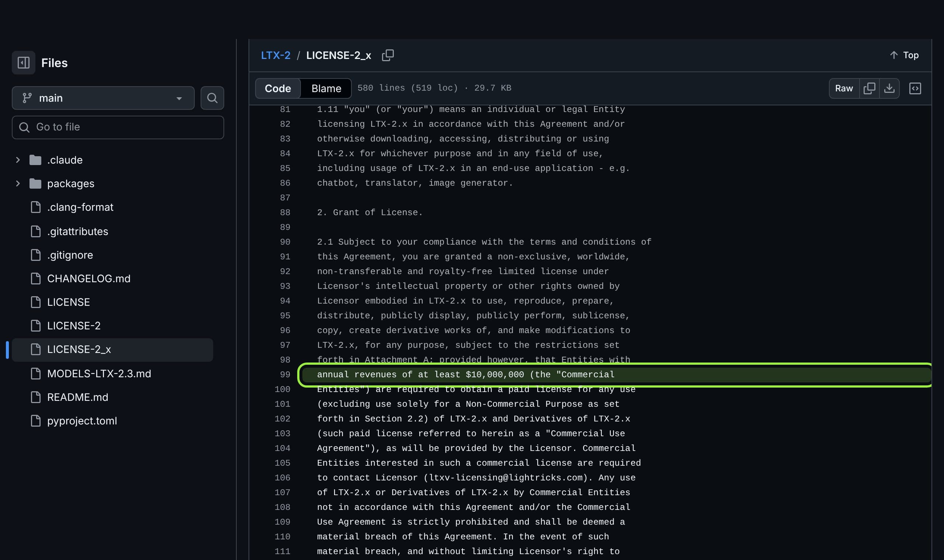Open the main branch dropdown
This screenshot has height=560, width=944.
click(103, 98)
